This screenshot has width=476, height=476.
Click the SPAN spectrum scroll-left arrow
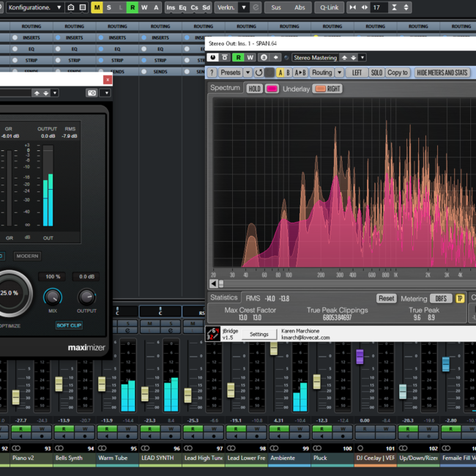213,283
